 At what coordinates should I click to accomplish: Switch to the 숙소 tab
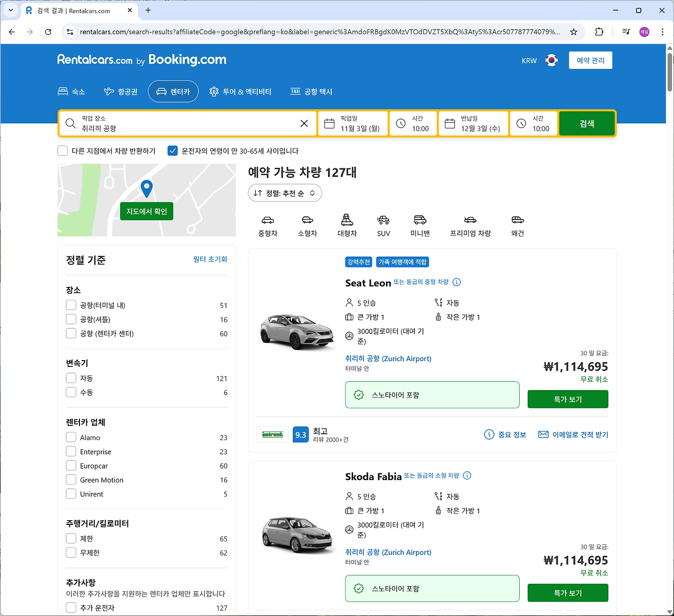point(72,92)
